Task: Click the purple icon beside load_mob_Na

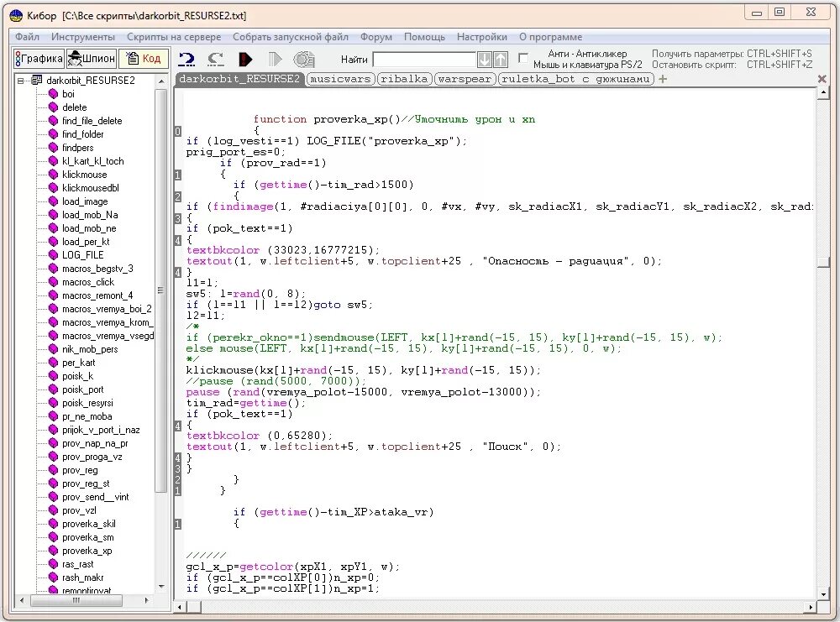Action: (x=53, y=215)
